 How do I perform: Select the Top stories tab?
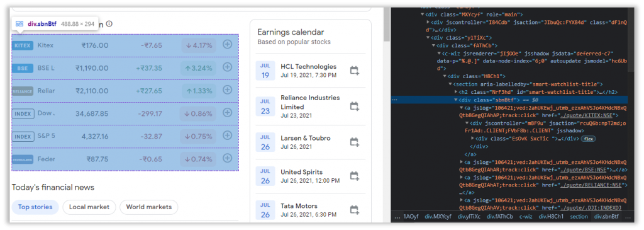tap(35, 207)
